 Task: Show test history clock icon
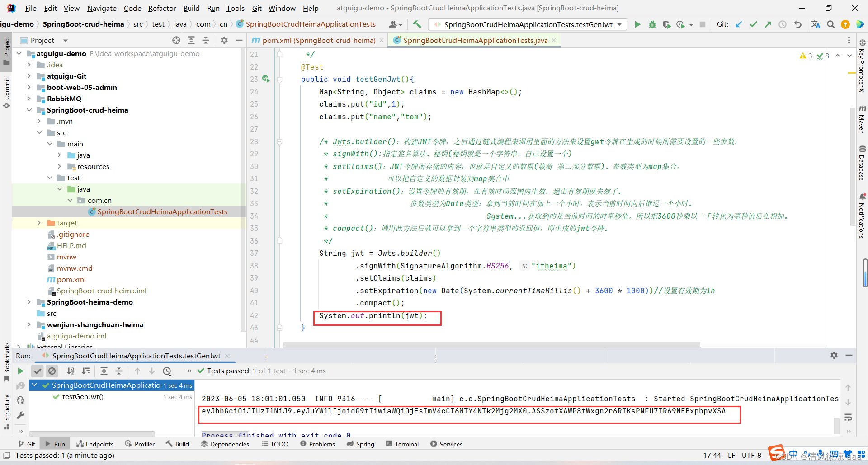pos(167,371)
